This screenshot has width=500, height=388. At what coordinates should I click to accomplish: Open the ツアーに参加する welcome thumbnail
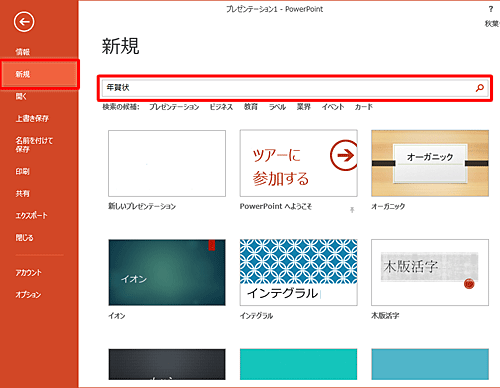tap(299, 163)
